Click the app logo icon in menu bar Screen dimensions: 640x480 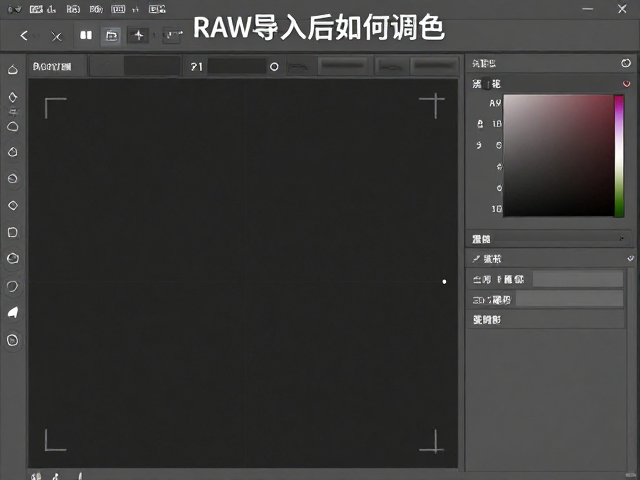coord(15,9)
